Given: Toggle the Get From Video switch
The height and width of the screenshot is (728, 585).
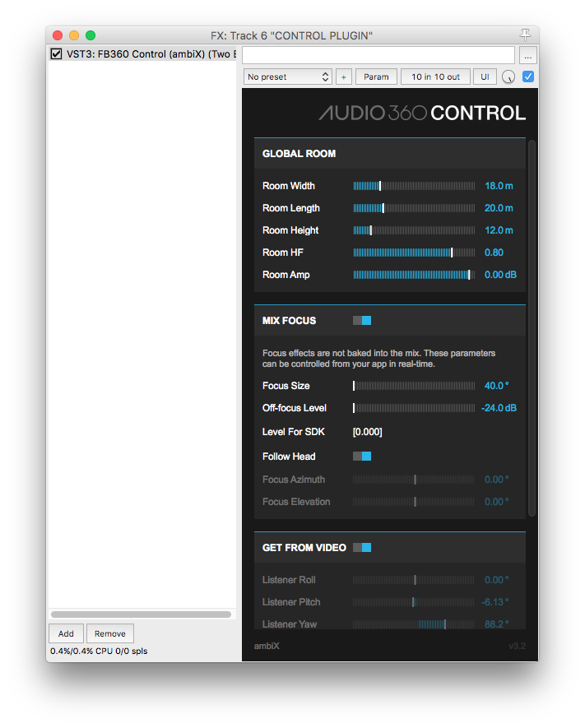Looking at the screenshot, I should (x=362, y=547).
